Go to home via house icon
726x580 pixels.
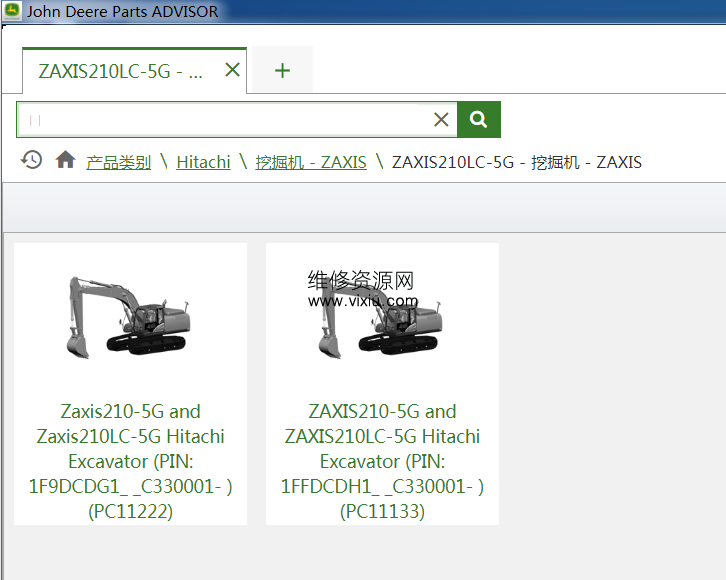click(65, 160)
